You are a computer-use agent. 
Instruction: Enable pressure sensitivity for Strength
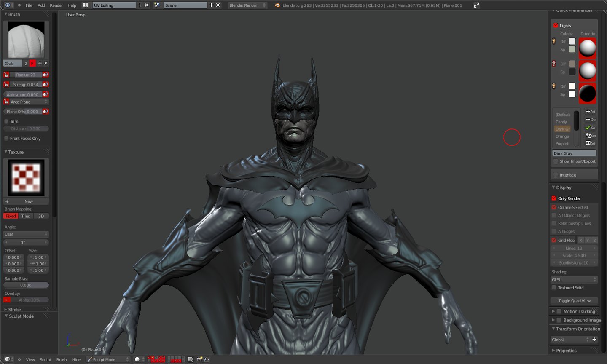point(46,84)
